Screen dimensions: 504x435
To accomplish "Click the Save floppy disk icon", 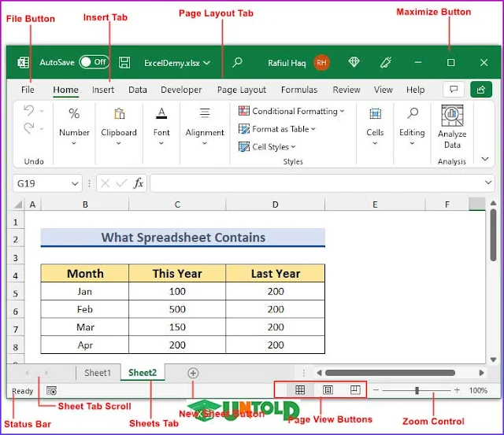I will (124, 62).
